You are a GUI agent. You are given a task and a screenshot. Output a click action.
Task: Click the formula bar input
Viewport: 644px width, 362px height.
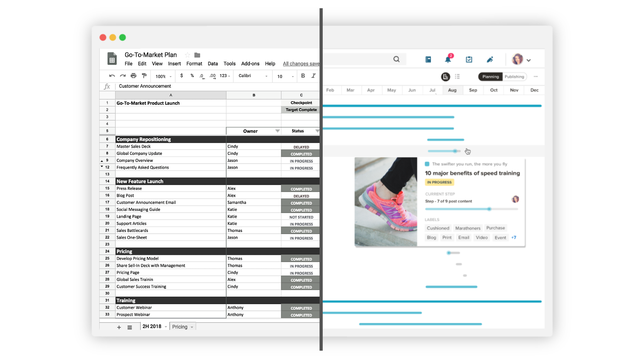click(x=218, y=86)
